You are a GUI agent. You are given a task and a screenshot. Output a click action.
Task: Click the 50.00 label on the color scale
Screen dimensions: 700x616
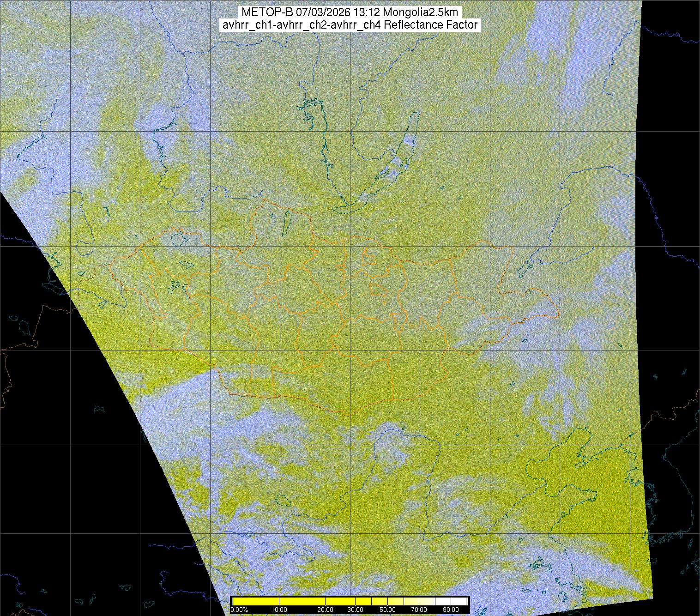[x=388, y=610]
